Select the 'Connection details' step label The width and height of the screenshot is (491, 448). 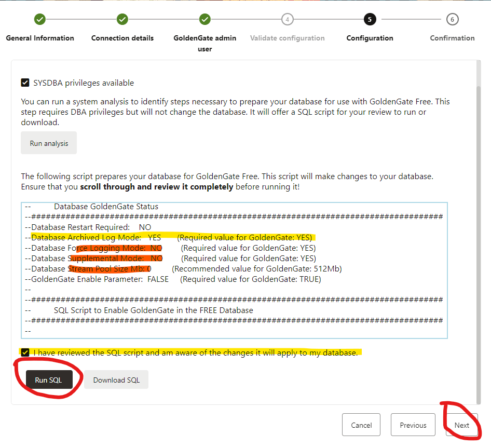tap(122, 38)
